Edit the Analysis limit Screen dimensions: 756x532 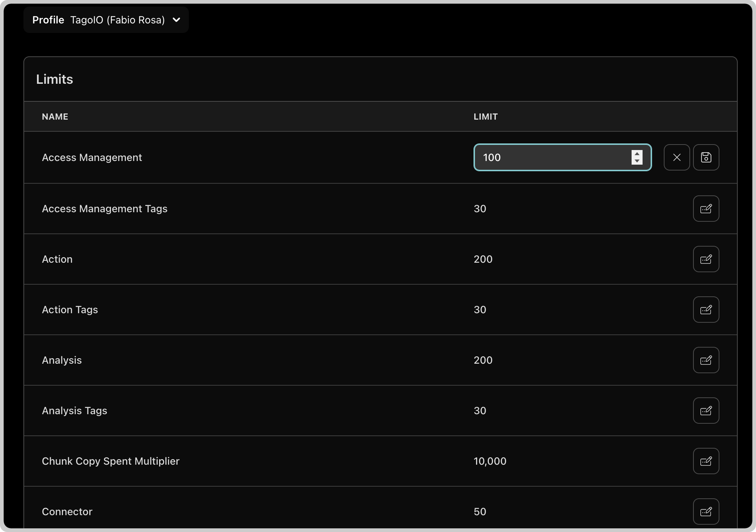[x=706, y=360]
